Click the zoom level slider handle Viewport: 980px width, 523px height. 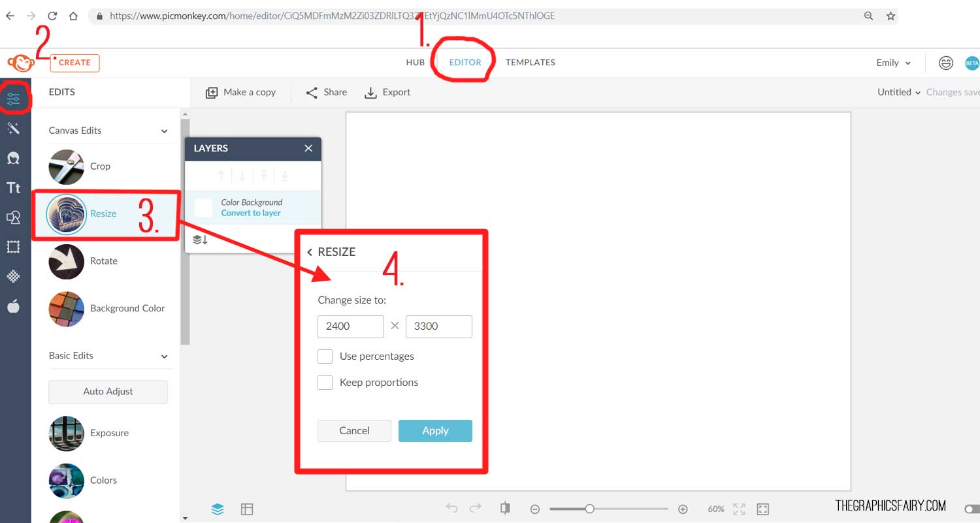589,509
